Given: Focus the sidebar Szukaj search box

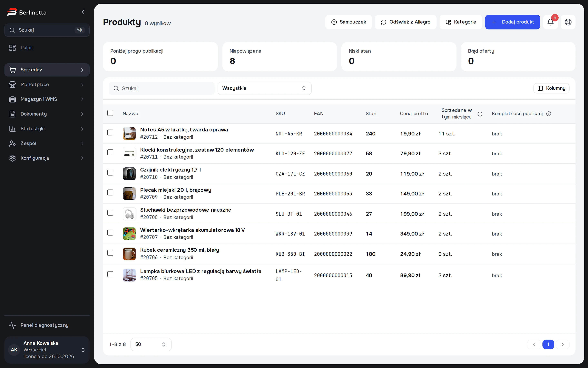Looking at the screenshot, I should click(47, 30).
